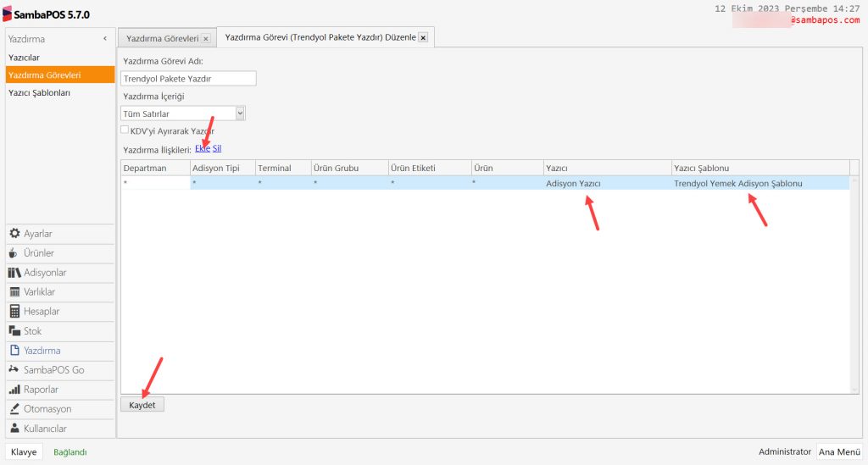Click the Raporlar bar chart icon
This screenshot has width=868, height=465.
click(x=15, y=390)
